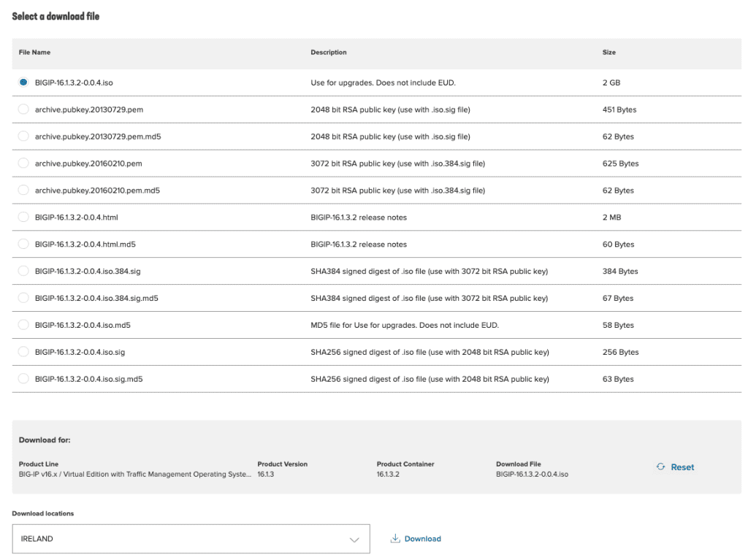
Task: Click the '451 Bytes' size cell
Action: point(619,110)
